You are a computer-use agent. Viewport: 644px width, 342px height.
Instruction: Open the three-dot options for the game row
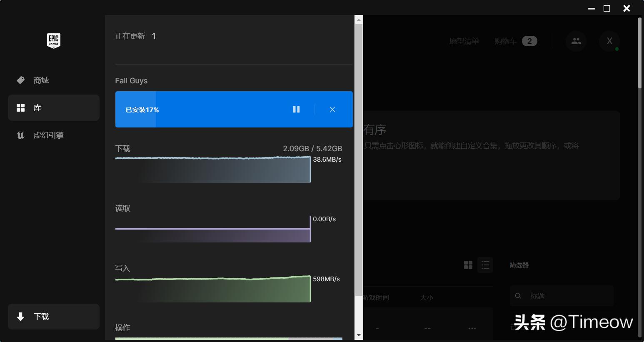tap(472, 328)
